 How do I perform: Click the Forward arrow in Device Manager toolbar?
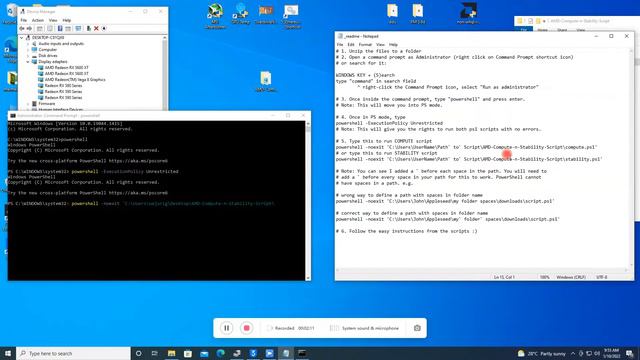pyautogui.click(x=29, y=29)
